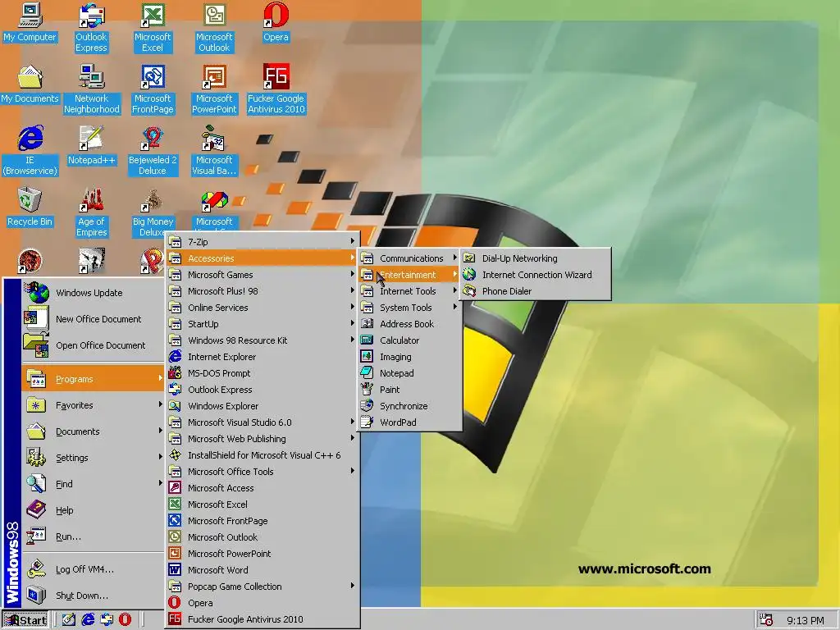The height and width of the screenshot is (630, 840).
Task: Open Notepad from the Accessories menu
Action: click(410, 373)
